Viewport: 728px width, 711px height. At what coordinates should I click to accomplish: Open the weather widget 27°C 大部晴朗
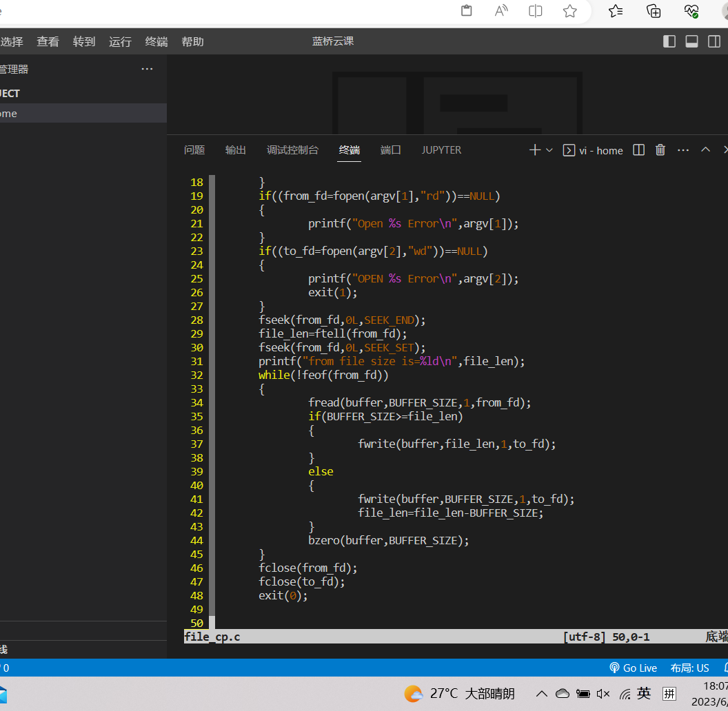click(x=459, y=693)
